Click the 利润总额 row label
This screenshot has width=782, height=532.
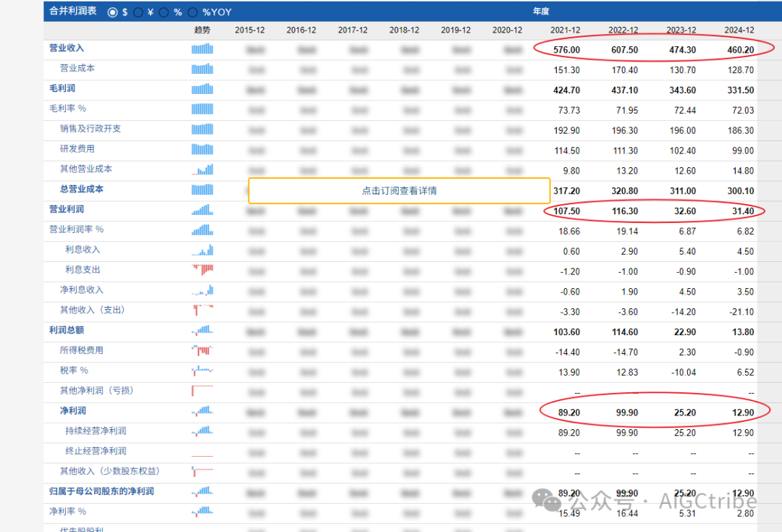click(67, 330)
